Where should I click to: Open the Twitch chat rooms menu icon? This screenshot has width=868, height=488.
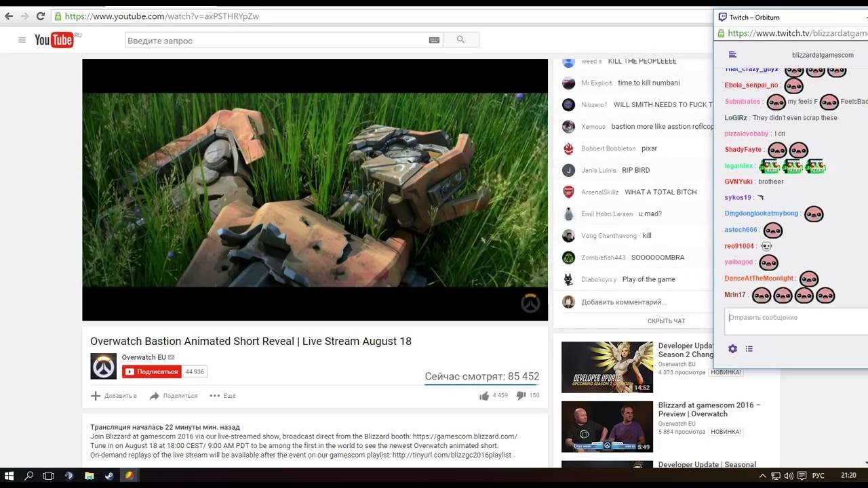pyautogui.click(x=732, y=55)
